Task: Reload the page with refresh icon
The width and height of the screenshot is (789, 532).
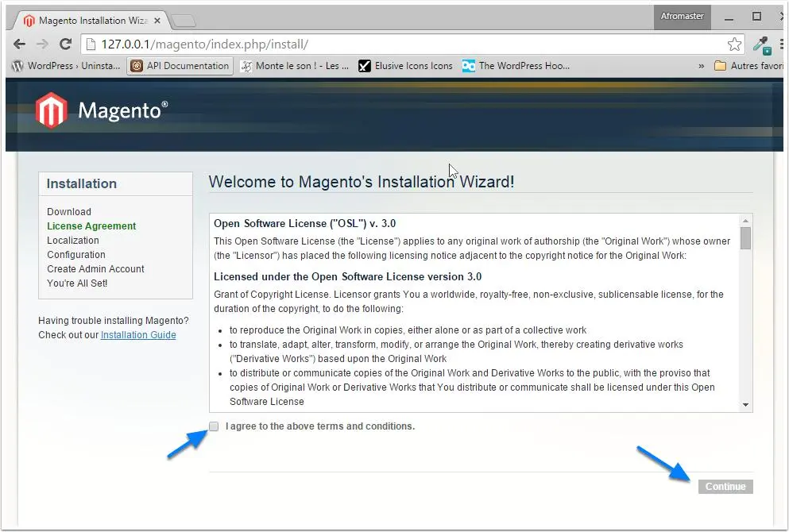Action: pos(65,44)
